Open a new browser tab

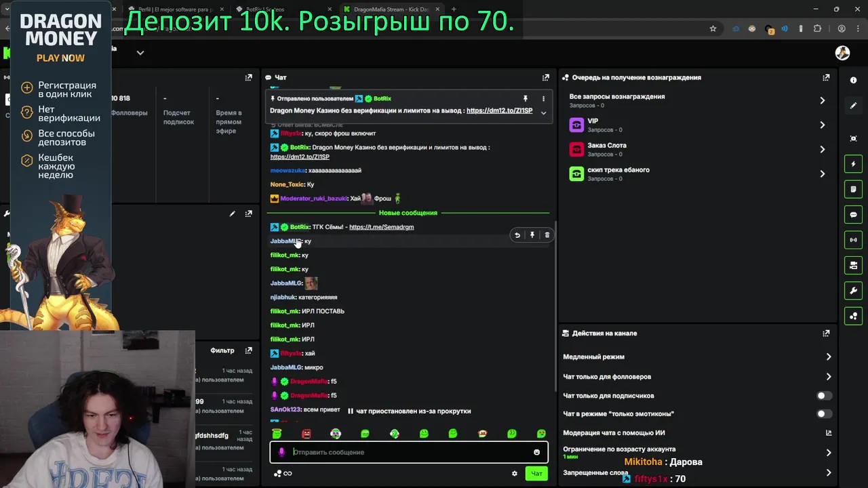(454, 9)
